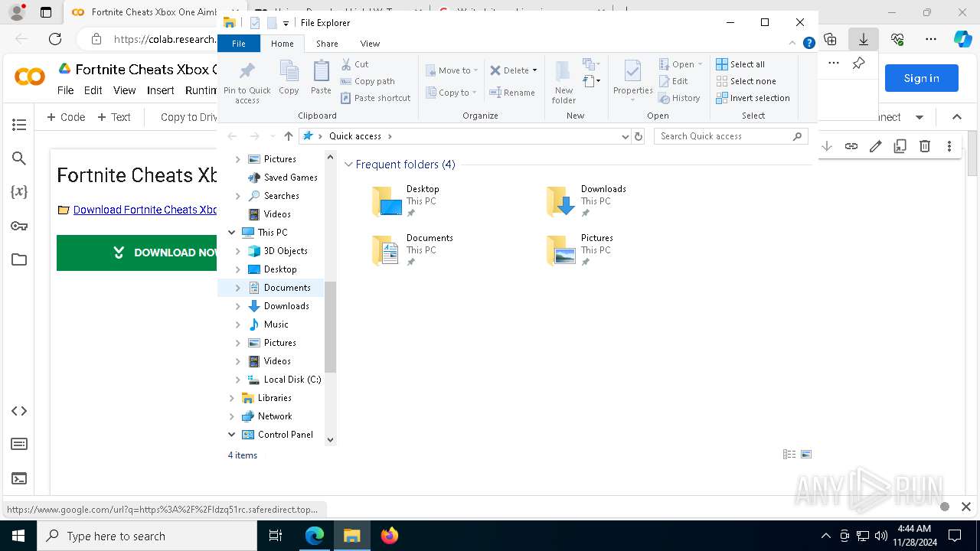Collapse the Frequent folders group
The image size is (980, 551).
coord(348,165)
